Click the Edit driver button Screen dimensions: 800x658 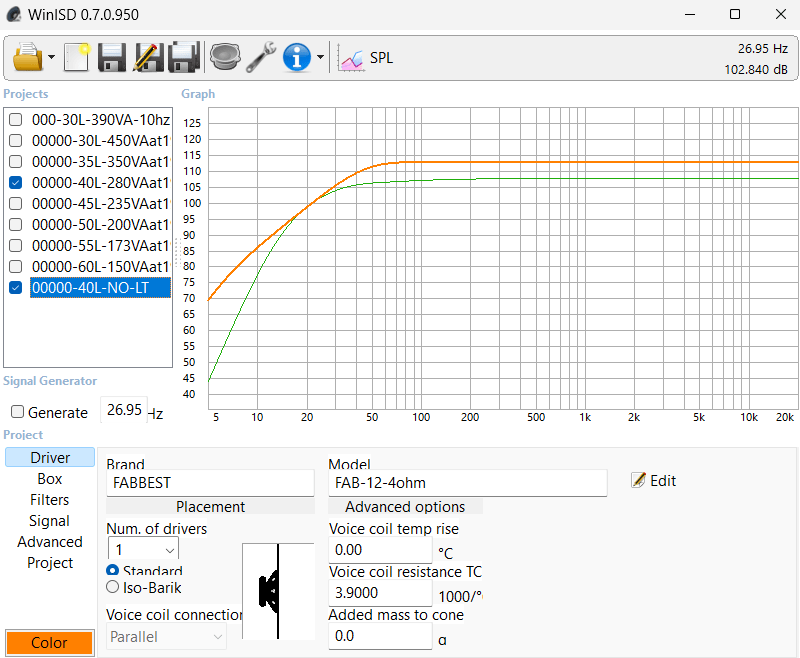click(x=654, y=480)
